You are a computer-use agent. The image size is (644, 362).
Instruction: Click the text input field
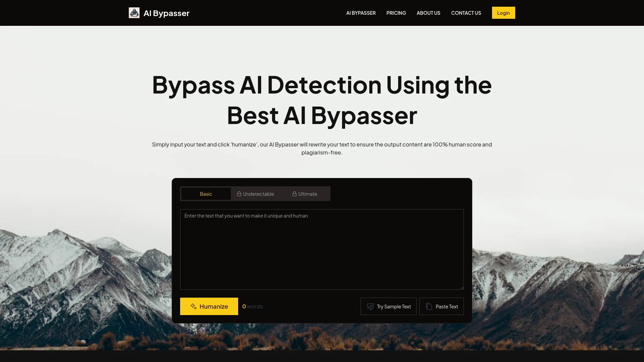coord(322,249)
